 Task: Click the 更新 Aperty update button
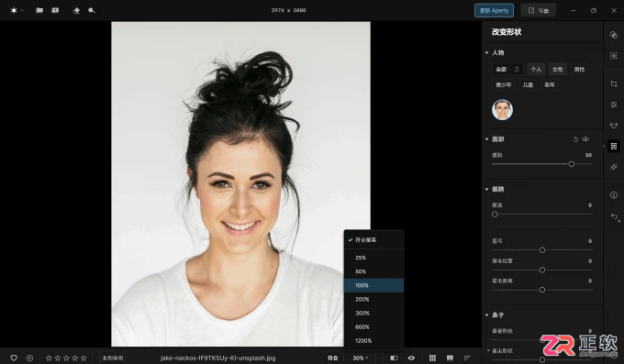coord(494,10)
